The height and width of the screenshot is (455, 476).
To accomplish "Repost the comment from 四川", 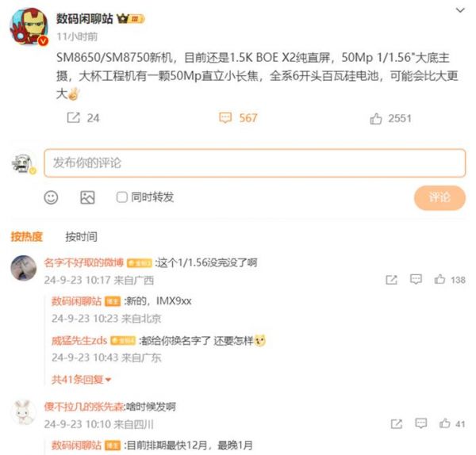I will (397, 424).
